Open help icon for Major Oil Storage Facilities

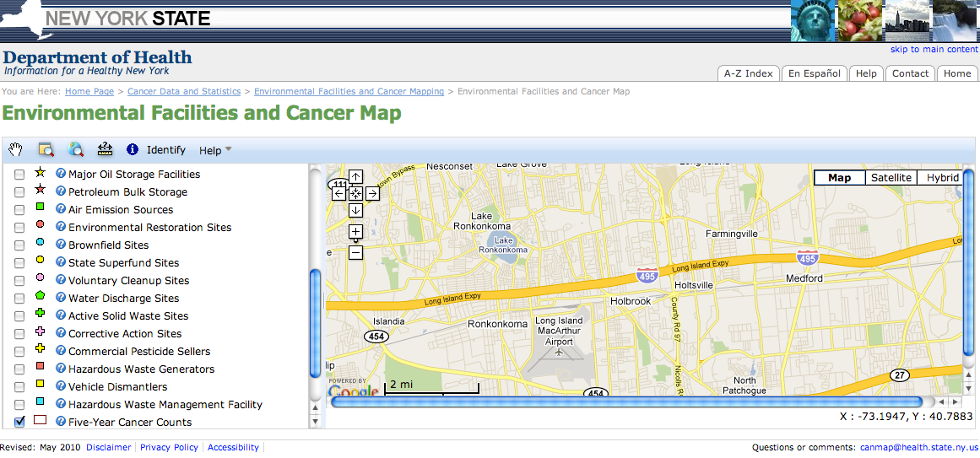61,173
